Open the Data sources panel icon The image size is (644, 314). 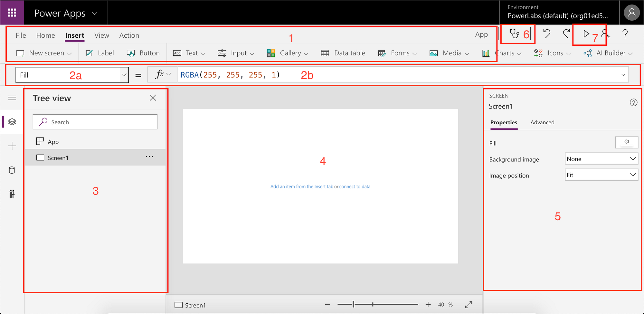[x=12, y=170]
